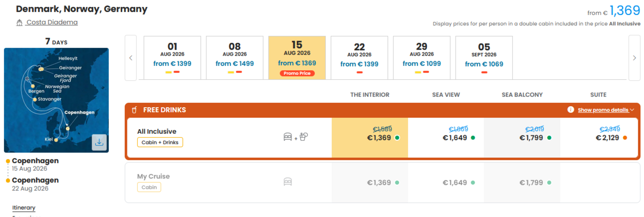This screenshot has height=217, width=644.
Task: Click the ship icon beside Costa Diadema
Action: [x=19, y=23]
